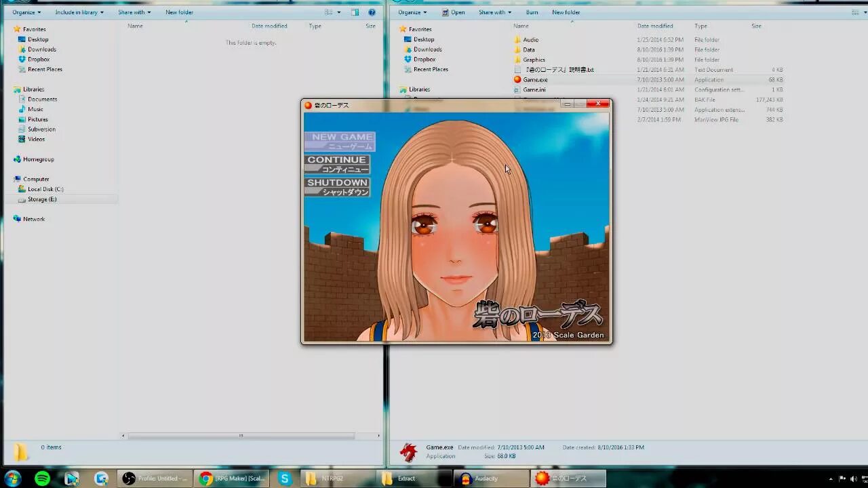Open Skype from the taskbar
The width and height of the screenshot is (868, 488).
coord(285,479)
